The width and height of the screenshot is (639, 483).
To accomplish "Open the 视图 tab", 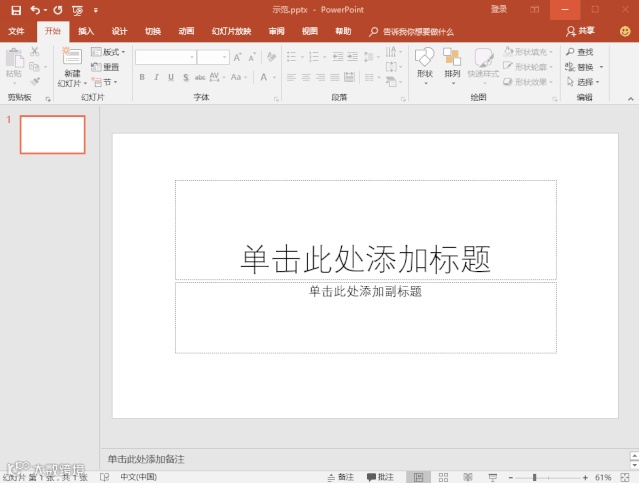I will point(310,31).
